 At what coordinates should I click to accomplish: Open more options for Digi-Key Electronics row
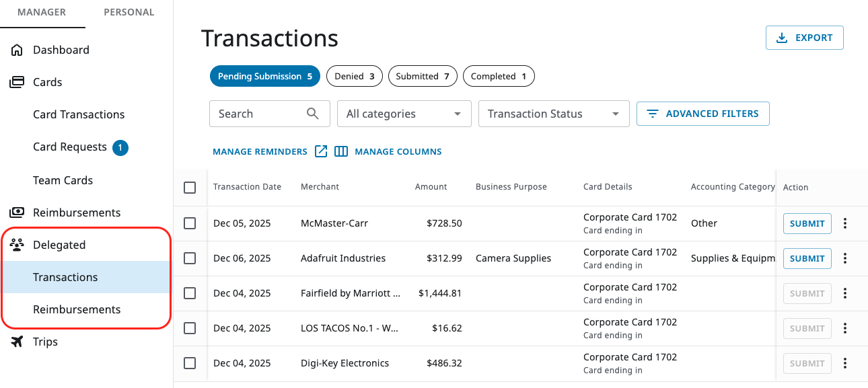click(845, 363)
